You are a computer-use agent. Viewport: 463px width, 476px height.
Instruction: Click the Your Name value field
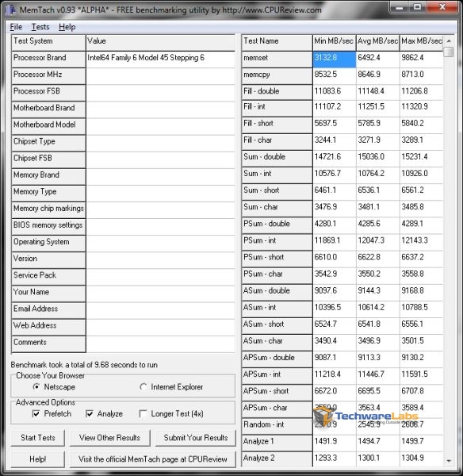pos(160,294)
